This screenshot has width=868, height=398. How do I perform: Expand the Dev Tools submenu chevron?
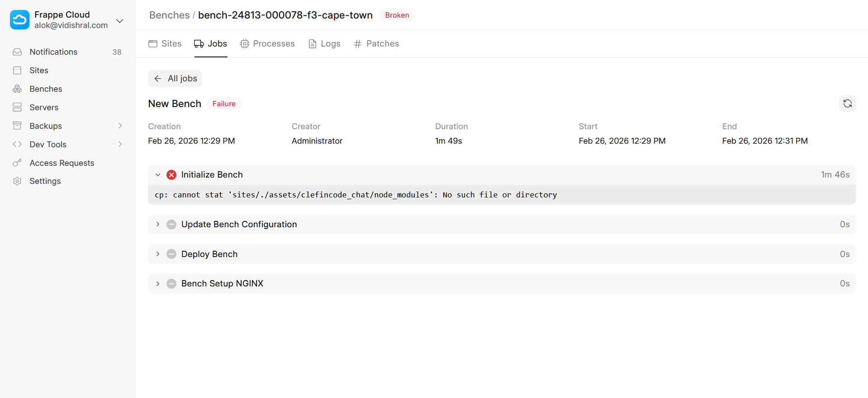click(x=120, y=145)
